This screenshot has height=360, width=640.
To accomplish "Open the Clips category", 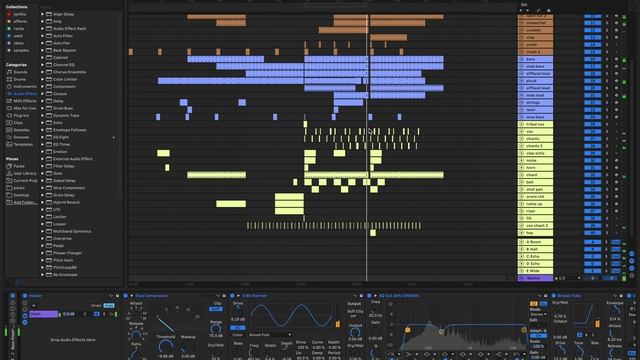I will tap(15, 122).
